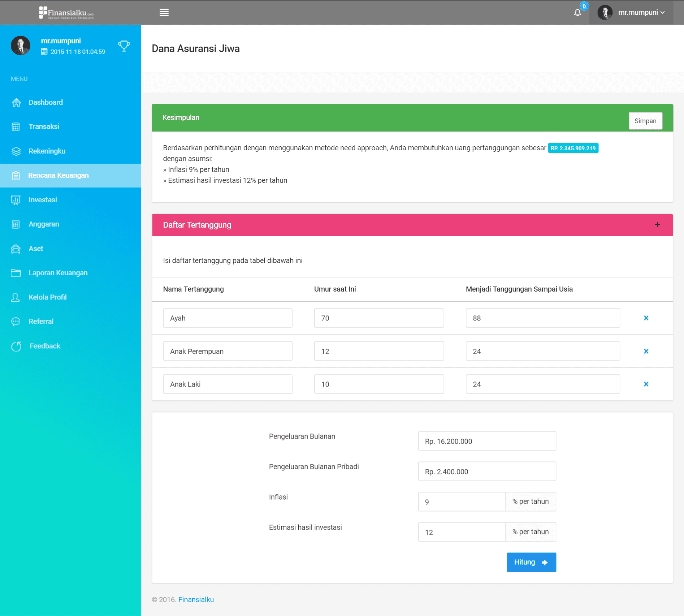Screen dimensions: 684x616
Task: Remove the Anak Laki row
Action: click(646, 384)
